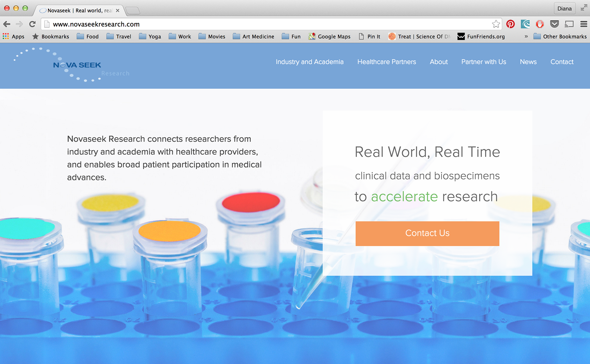Viewport: 590px width, 364px height.
Task: Click the Chromecast extension icon
Action: point(569,24)
